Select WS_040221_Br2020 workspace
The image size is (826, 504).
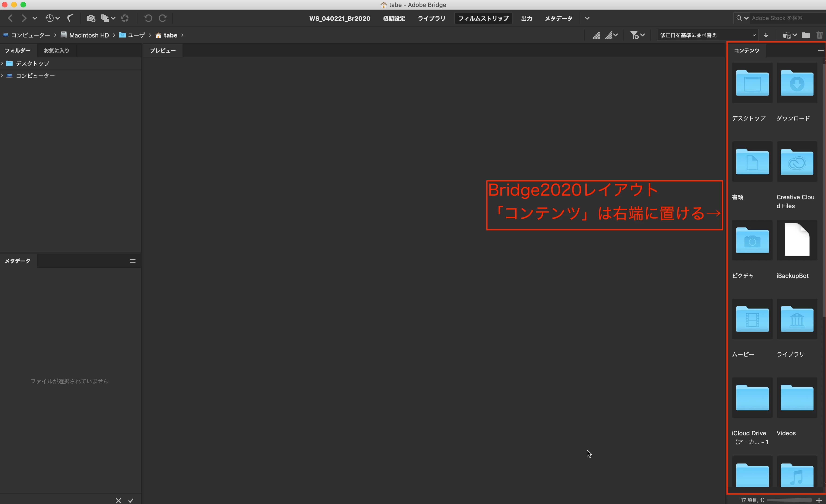(x=339, y=18)
